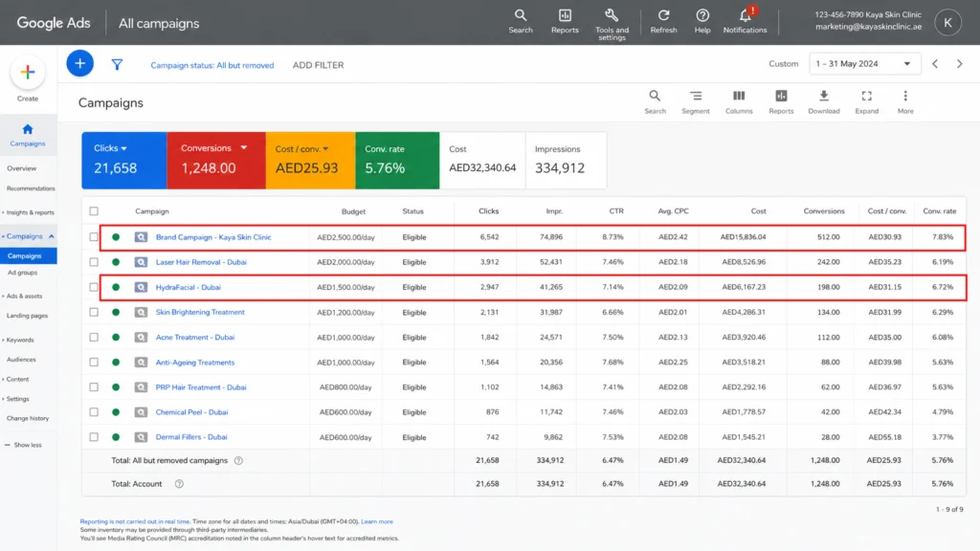Open the account avatar K
Screen dimensions: 980x551
947,23
